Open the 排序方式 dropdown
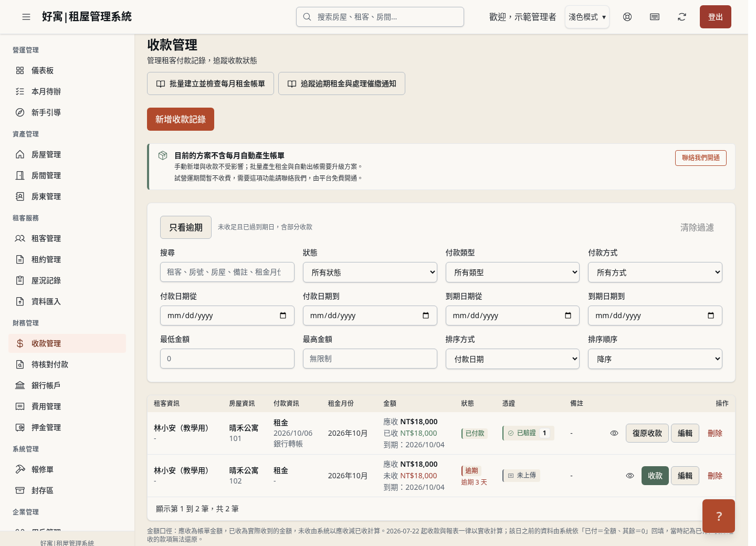756x546 pixels. tap(512, 359)
